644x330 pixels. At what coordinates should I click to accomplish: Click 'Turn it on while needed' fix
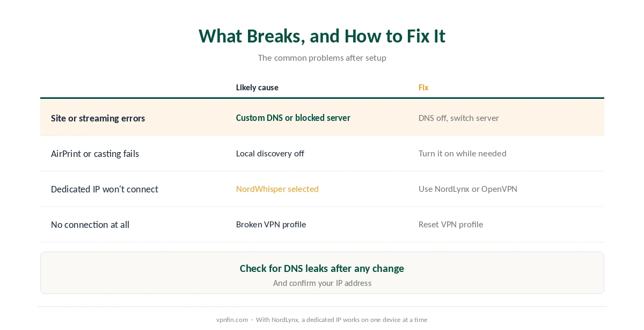[463, 153]
